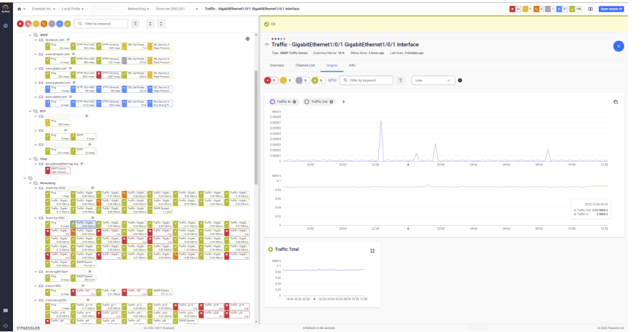Expand Traffic Total graph to fullscreen
644x332 pixels.
click(373, 250)
